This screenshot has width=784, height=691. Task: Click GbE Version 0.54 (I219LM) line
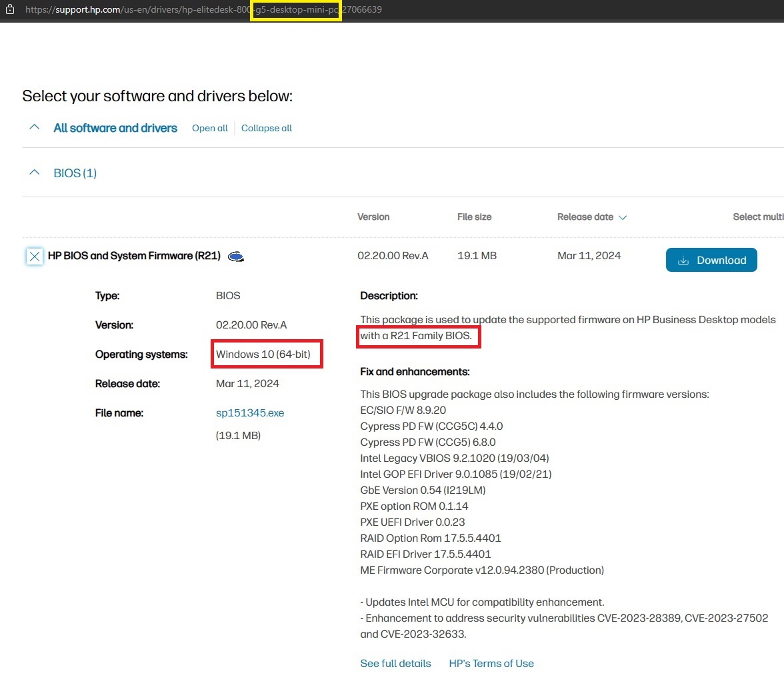tap(423, 490)
